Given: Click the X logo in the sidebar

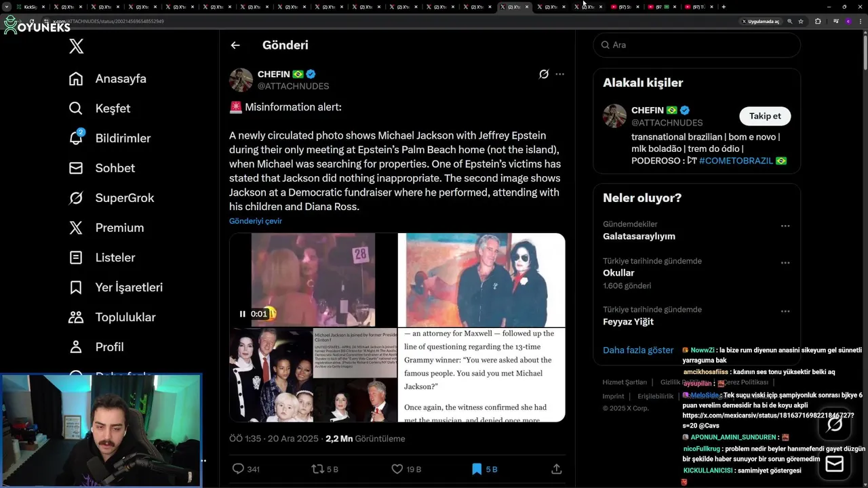Looking at the screenshot, I should click(x=77, y=46).
